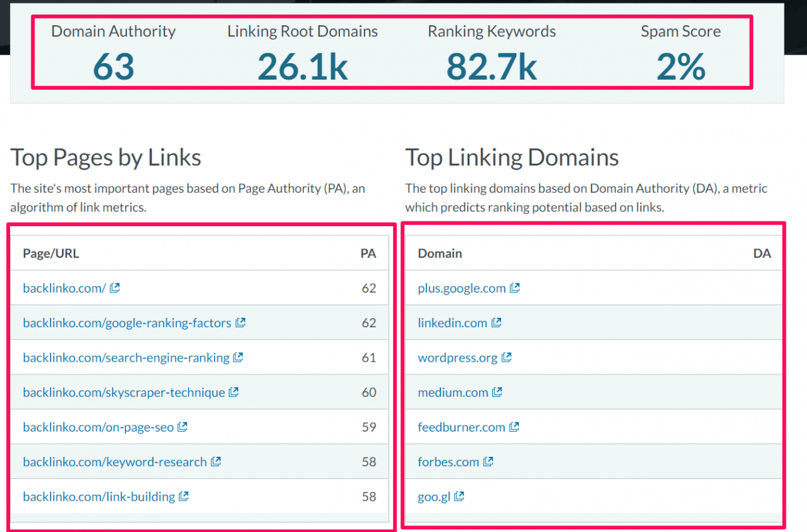Follow the backlinko.com/link-building link
Viewport: 807px width, 532px height.
tap(99, 496)
